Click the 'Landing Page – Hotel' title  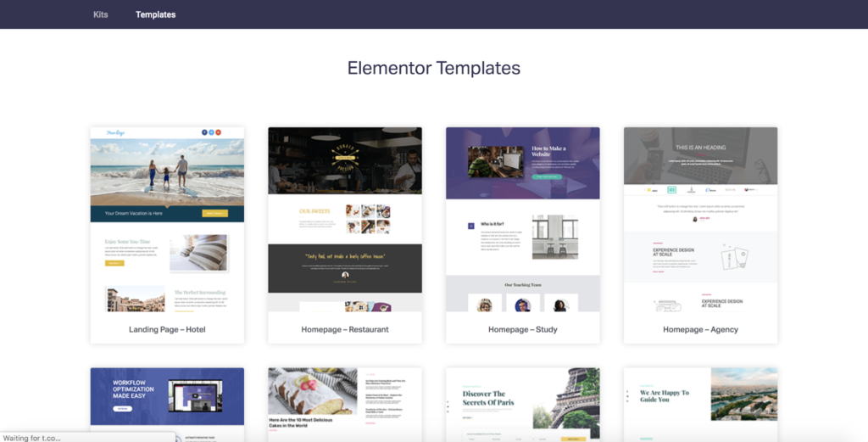pyautogui.click(x=167, y=329)
